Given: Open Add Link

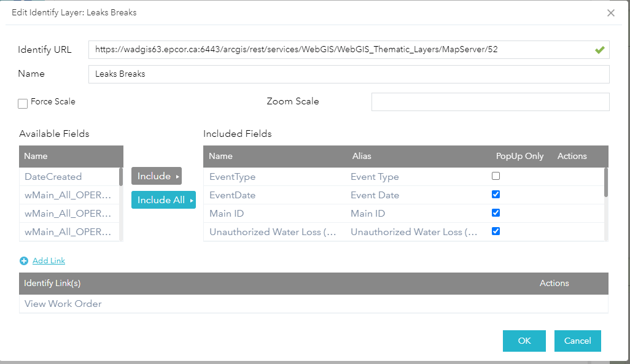Looking at the screenshot, I should coord(48,260).
